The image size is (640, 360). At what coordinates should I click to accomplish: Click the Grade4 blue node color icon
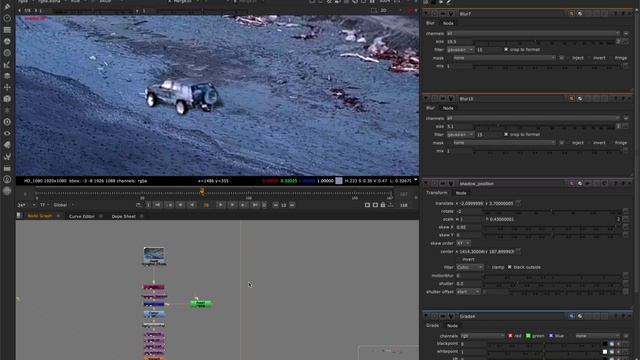571,316
